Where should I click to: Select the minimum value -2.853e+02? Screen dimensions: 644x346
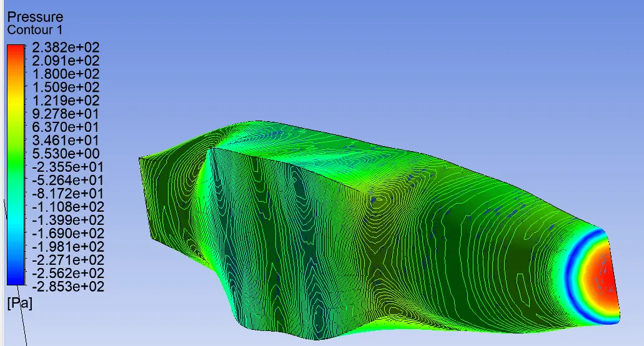tap(67, 287)
